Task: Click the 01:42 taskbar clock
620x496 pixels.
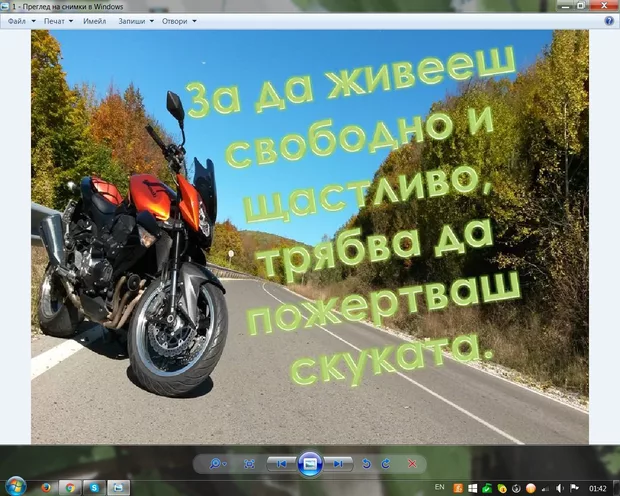Action: tap(597, 488)
